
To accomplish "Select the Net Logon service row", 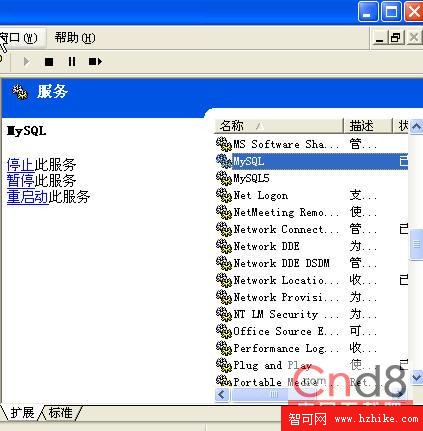I will coord(311,195).
